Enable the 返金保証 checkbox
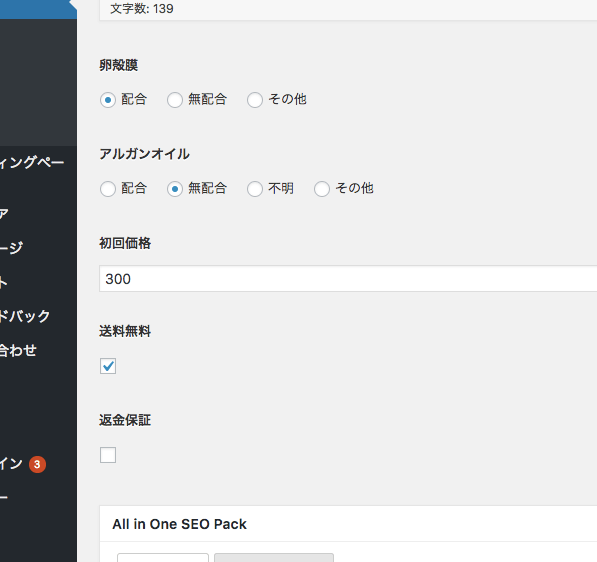 pyautogui.click(x=108, y=455)
